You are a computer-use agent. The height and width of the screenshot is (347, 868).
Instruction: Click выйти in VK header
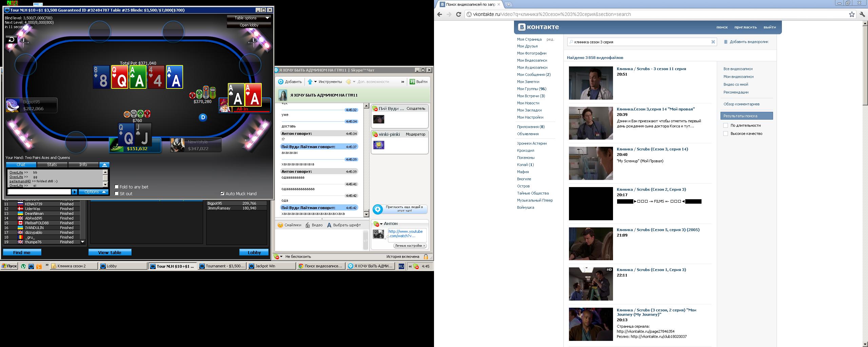click(x=770, y=27)
